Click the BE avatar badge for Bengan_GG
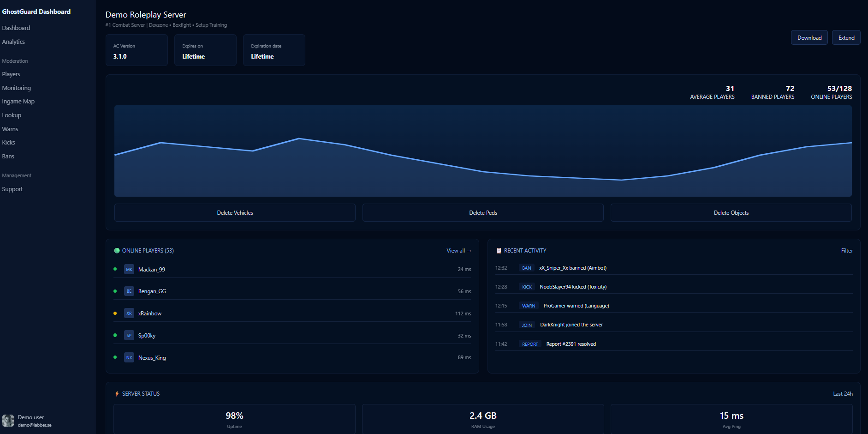 point(129,291)
